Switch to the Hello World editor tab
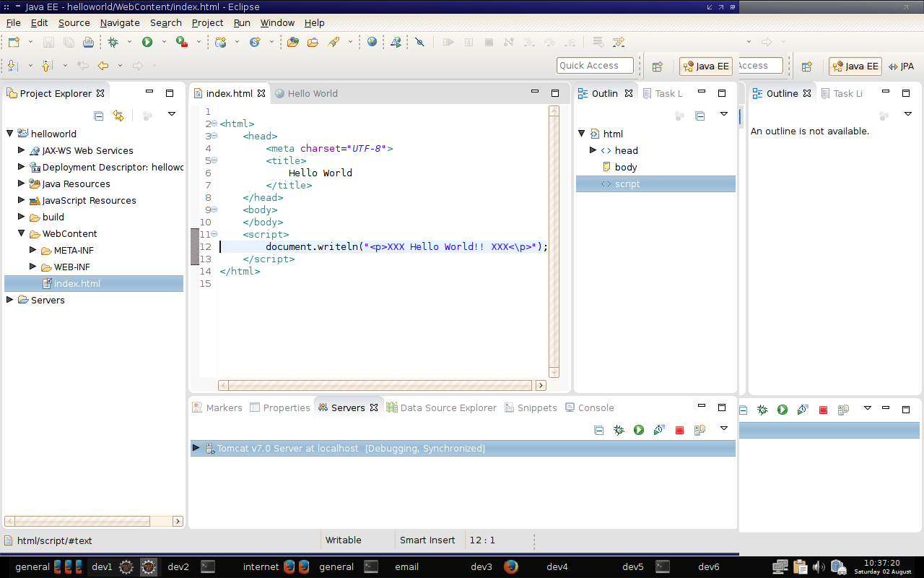 click(306, 93)
